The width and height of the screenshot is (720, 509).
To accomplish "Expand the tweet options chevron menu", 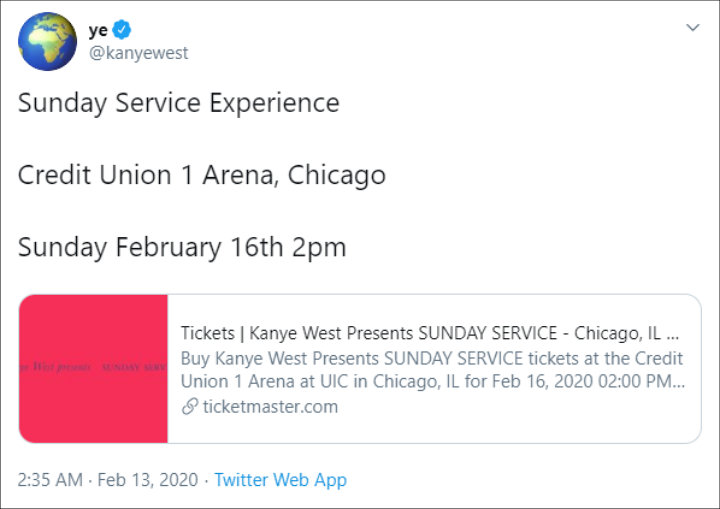I will click(692, 28).
